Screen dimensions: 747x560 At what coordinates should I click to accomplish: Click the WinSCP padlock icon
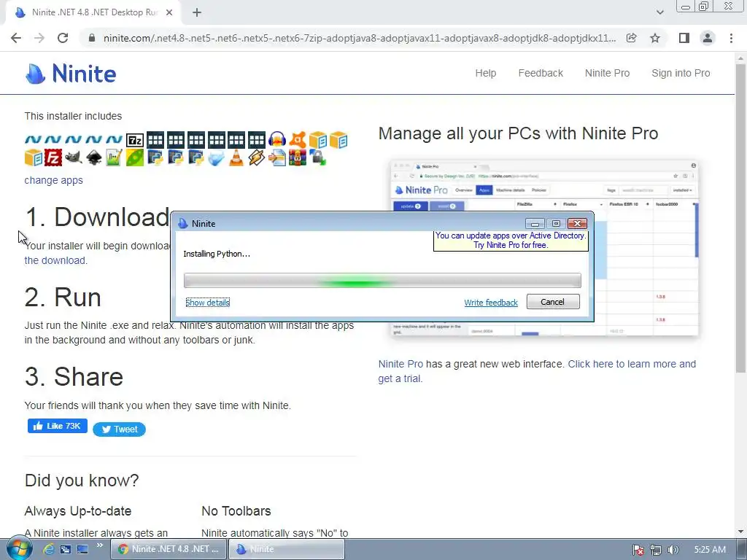(318, 157)
